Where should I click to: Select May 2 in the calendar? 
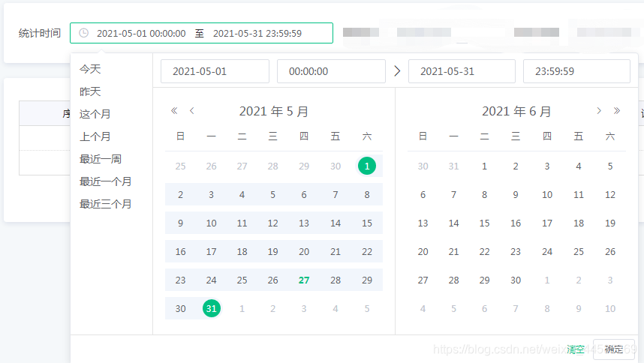[x=180, y=195]
